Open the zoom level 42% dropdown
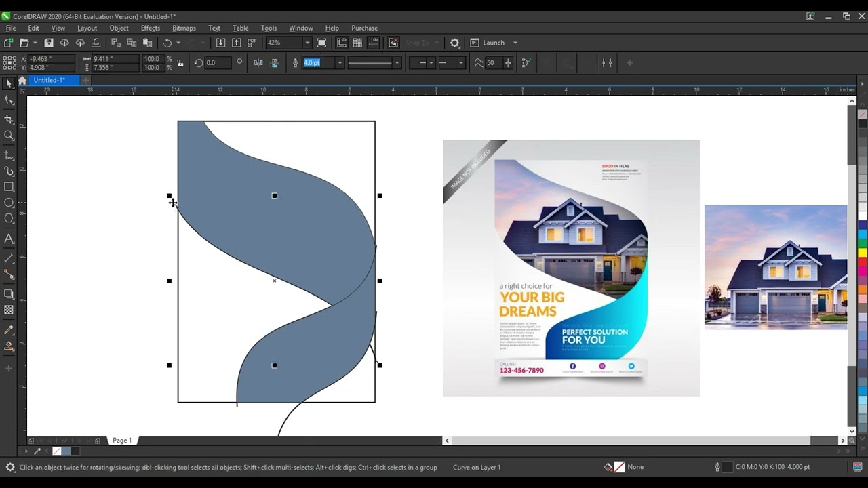Viewport: 868px width, 488px height. tap(307, 43)
